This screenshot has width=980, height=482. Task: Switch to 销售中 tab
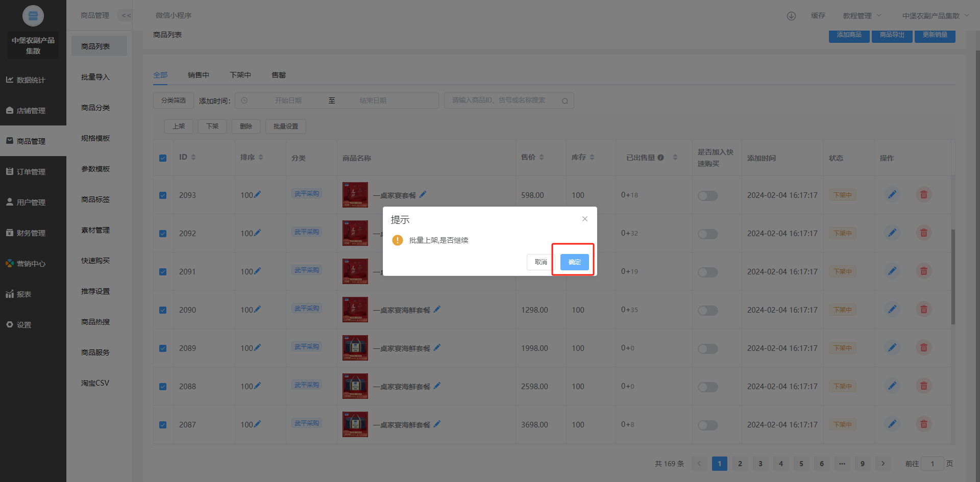[198, 75]
